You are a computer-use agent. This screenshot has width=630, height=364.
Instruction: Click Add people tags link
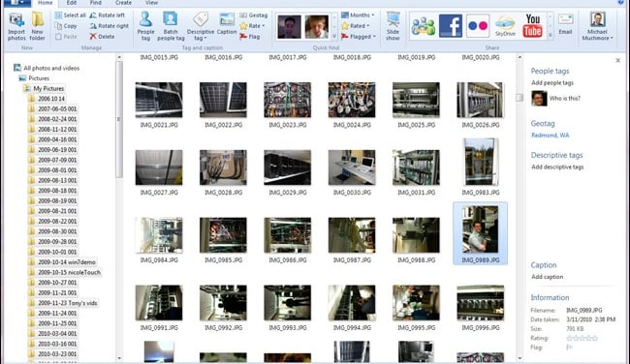point(552,82)
